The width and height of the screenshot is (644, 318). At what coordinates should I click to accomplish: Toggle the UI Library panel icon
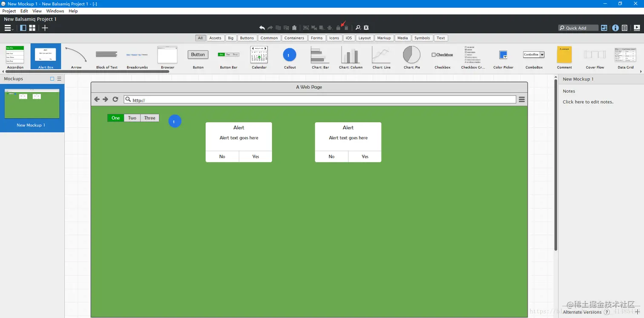pyautogui.click(x=604, y=28)
